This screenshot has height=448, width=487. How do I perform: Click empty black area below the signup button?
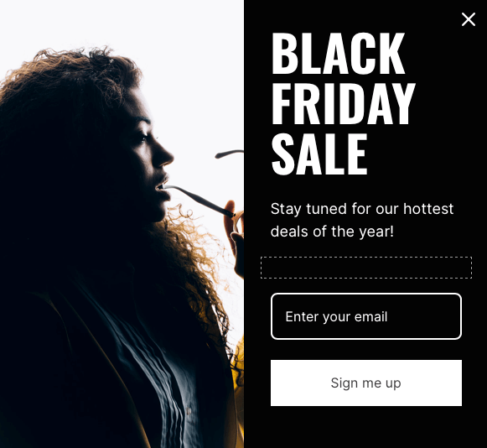click(365, 428)
